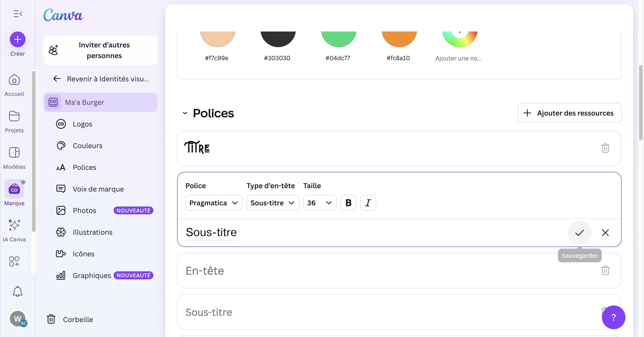The width and height of the screenshot is (644, 337).
Task: Open Projets folder icon
Action: [14, 116]
